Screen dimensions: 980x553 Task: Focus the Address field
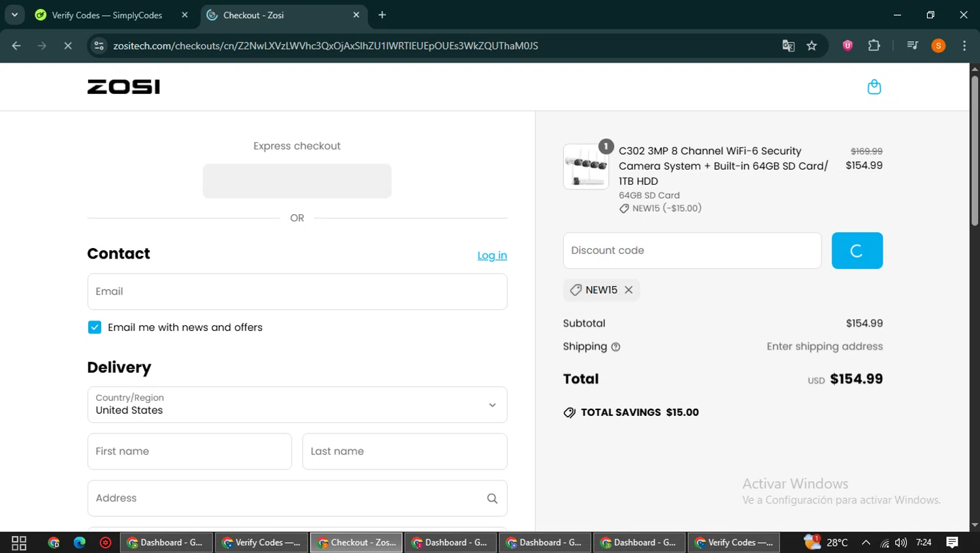[297, 498]
